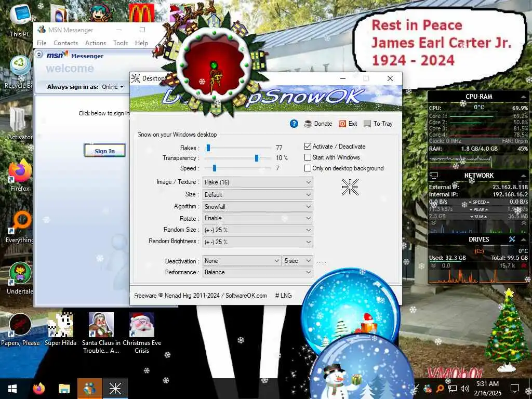Viewport: 532px width, 399px height.
Task: Open Help menu in MSN Messenger
Action: 141,43
